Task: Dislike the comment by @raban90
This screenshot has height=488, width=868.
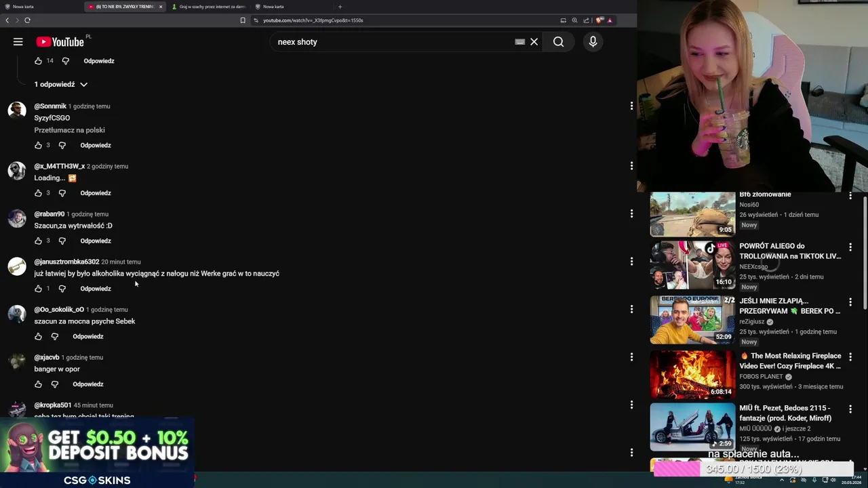Action: [62, 241]
